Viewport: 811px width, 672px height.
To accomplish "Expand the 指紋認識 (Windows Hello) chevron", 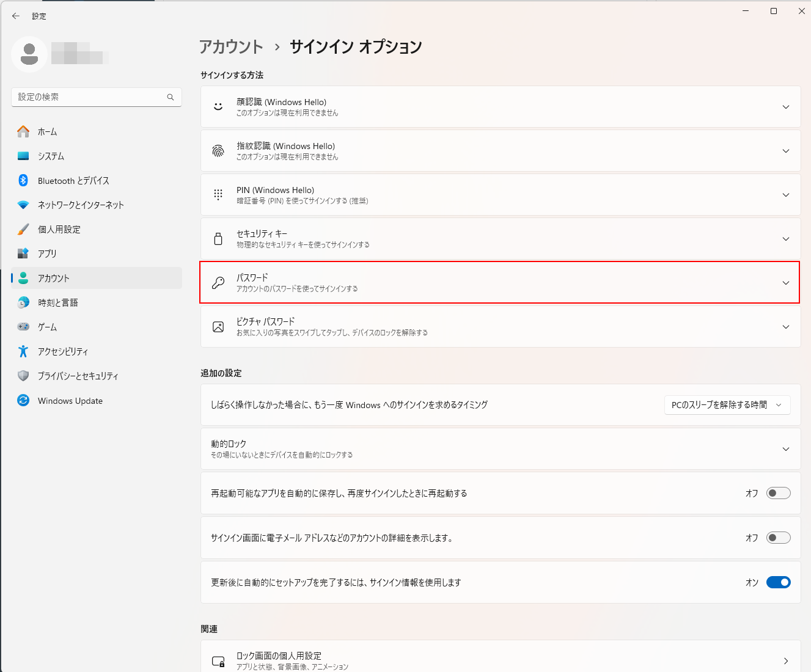I will (786, 151).
